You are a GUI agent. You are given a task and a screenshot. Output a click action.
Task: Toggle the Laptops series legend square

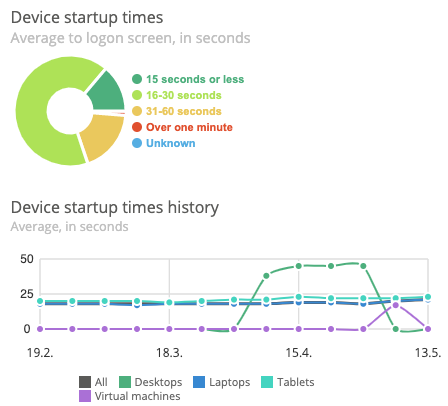tap(199, 382)
